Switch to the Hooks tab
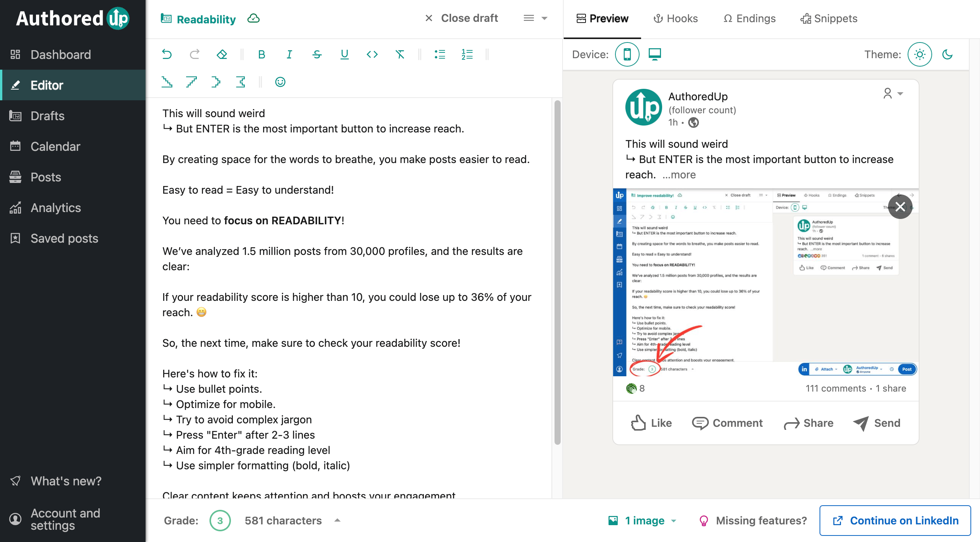 (x=676, y=18)
